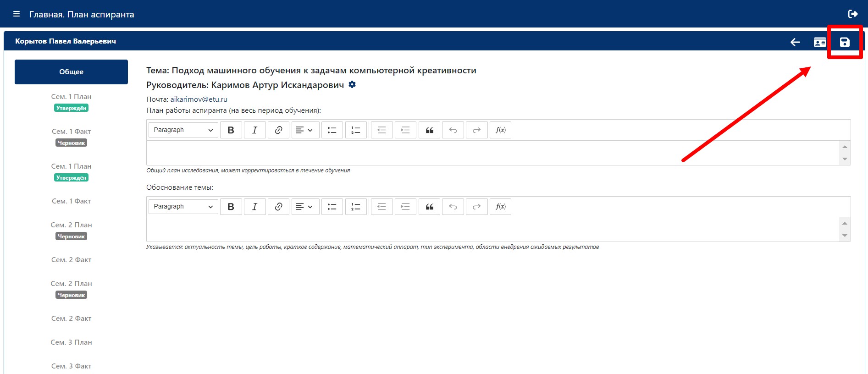Screen dimensions: 868x374
Task: Insert formula f(x) in the work plan editor
Action: coord(501,130)
